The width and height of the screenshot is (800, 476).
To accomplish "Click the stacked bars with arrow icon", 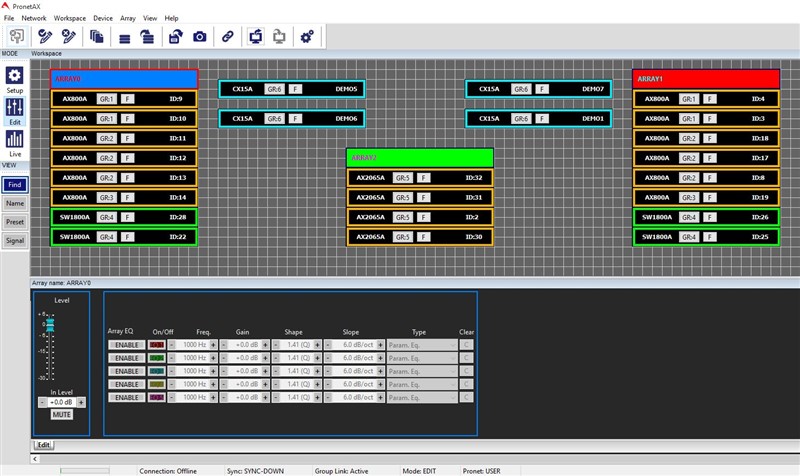I will (147, 37).
